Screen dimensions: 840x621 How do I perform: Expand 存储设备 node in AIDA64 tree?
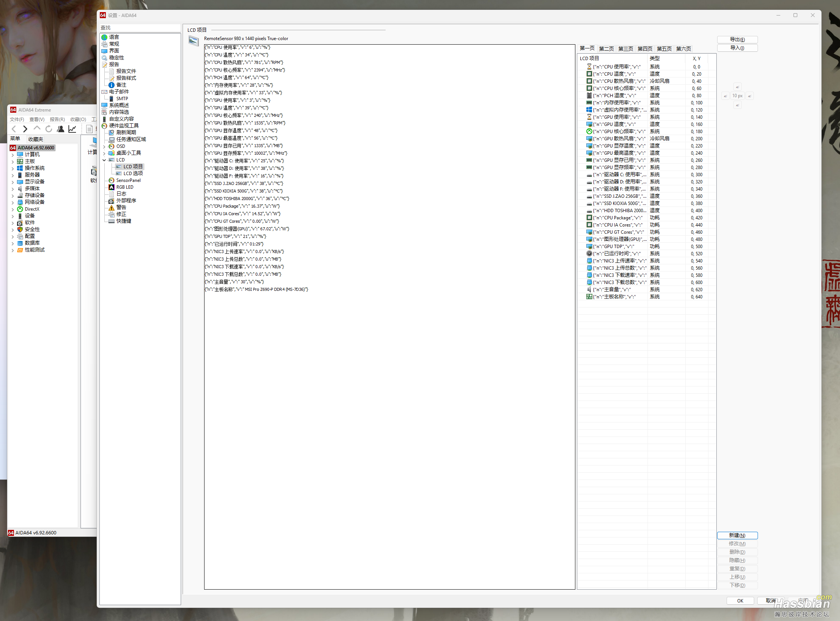pos(12,196)
